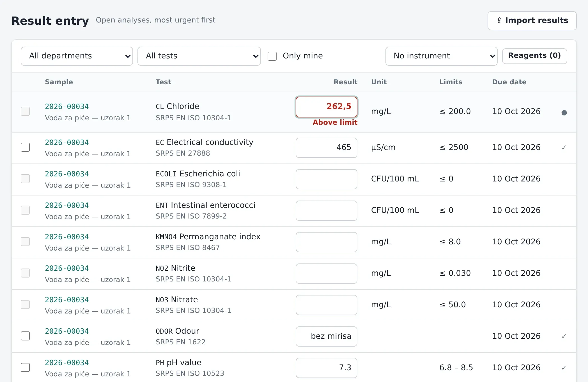This screenshot has height=382, width=588.
Task: Click the Intestinal enterococci result field
Action: point(327,211)
